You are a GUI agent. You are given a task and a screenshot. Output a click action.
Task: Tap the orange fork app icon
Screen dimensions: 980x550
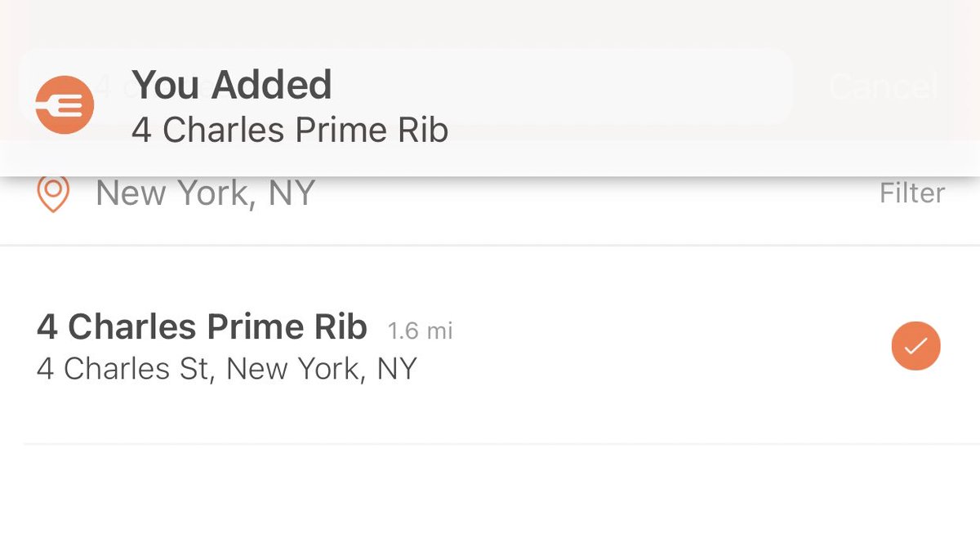(x=65, y=105)
